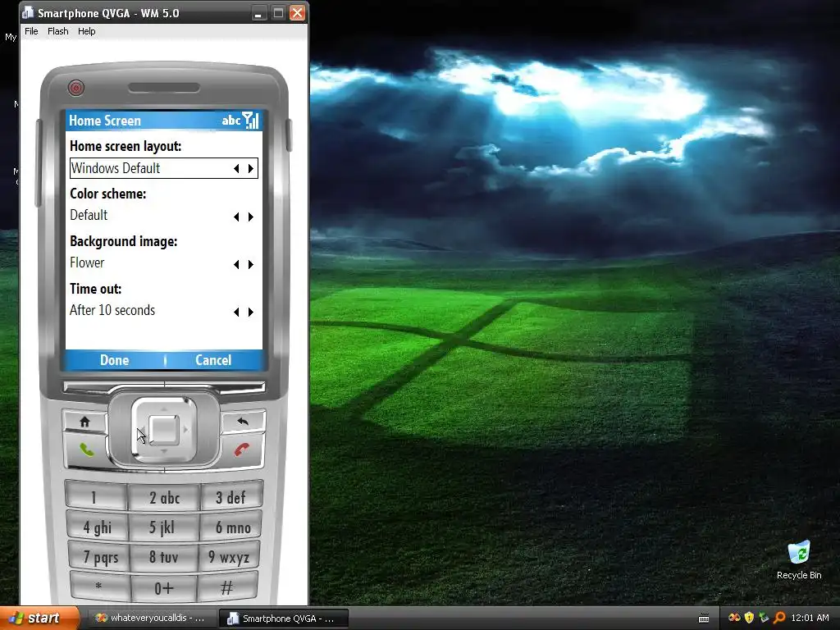840x630 pixels.
Task: Click the Windows Default layout field
Action: pyautogui.click(x=164, y=168)
